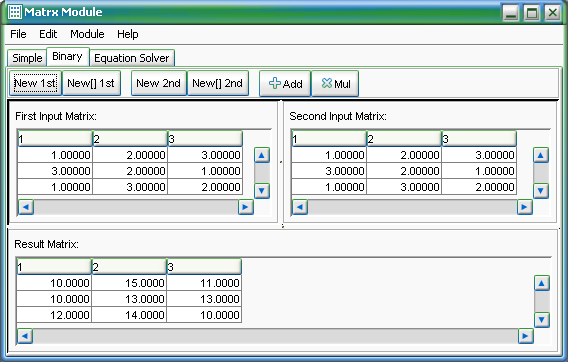
Task: Select Second Input Matrix row 2 cell 1.00000
Action: pyautogui.click(x=479, y=171)
